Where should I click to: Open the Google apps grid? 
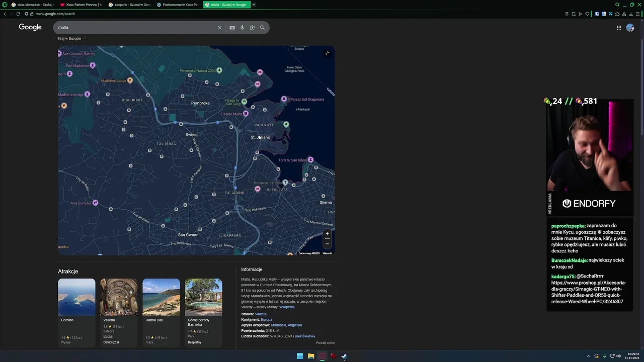pos(619,28)
